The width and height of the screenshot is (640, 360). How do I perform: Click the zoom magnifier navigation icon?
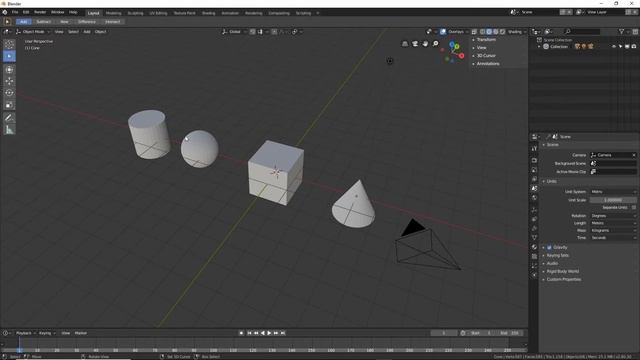[436, 44]
